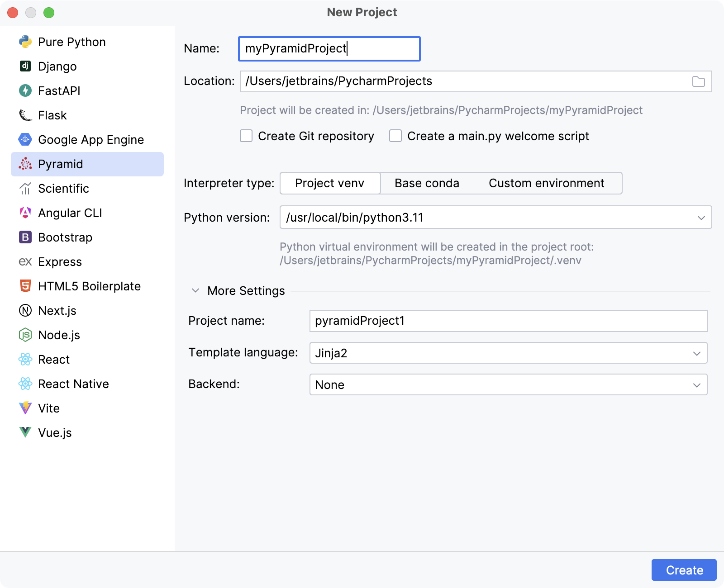Click the Angular CLI logo icon
Viewport: 724px width, 588px height.
point(25,213)
